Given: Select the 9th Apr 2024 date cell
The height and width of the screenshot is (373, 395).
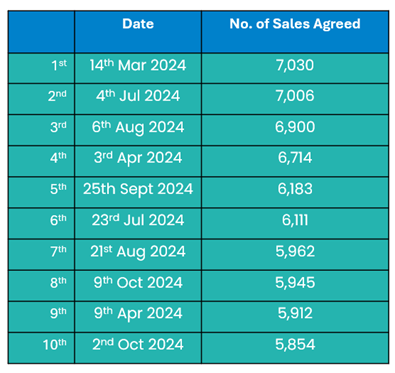Looking at the screenshot, I should (x=138, y=317).
